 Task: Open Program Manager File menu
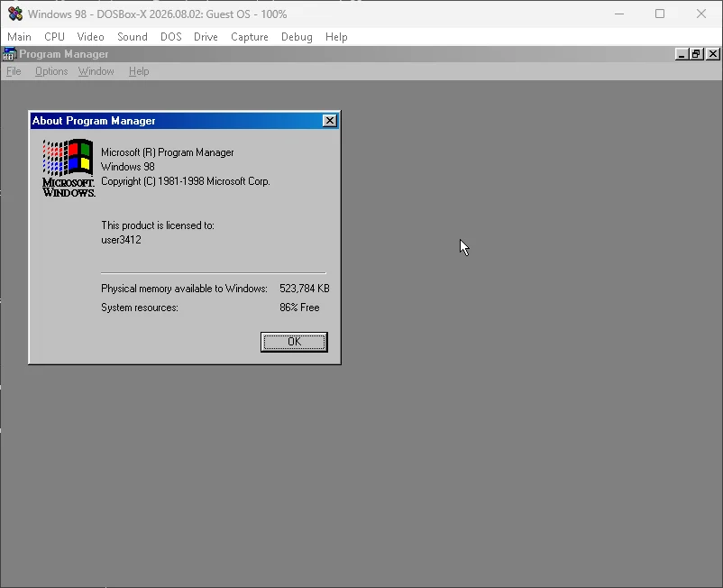[x=14, y=71]
